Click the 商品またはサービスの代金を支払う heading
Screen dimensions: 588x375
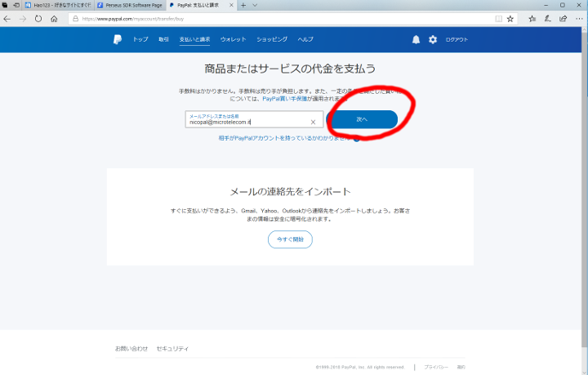coord(290,69)
